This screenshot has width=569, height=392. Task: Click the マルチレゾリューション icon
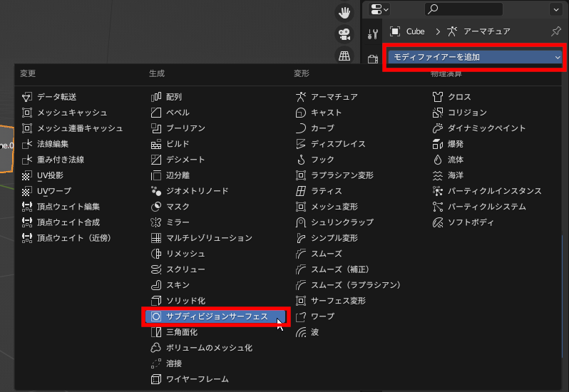pos(156,238)
